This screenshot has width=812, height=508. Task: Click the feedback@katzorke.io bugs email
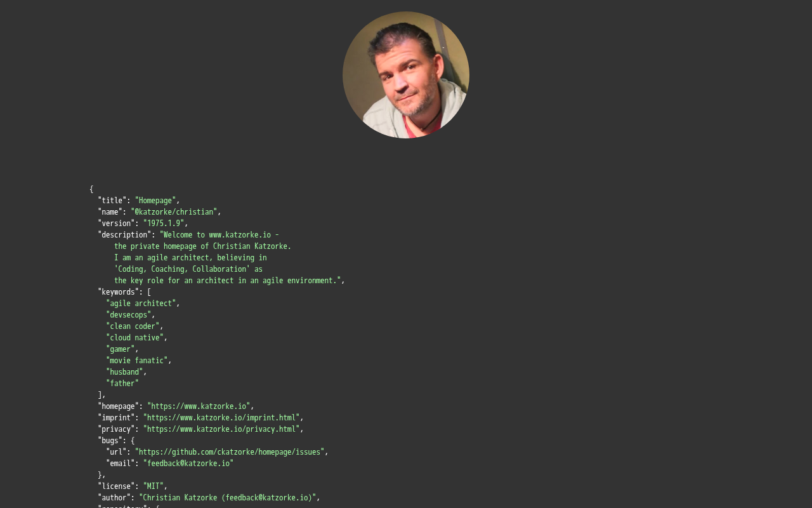coord(188,464)
